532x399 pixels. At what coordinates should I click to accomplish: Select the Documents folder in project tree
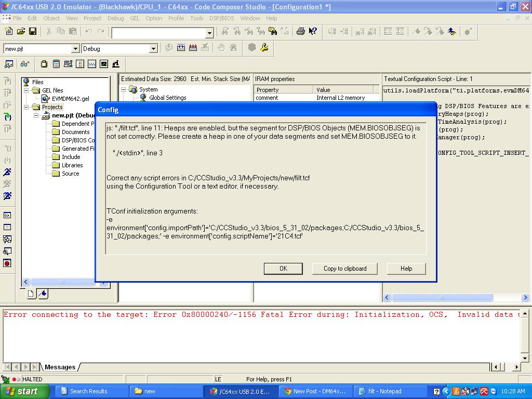click(x=76, y=132)
